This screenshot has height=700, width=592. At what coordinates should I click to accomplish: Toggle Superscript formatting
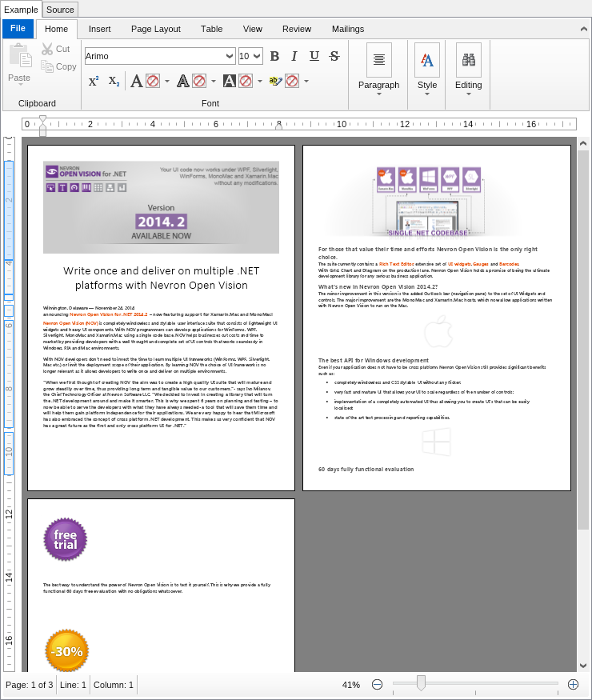(94, 82)
